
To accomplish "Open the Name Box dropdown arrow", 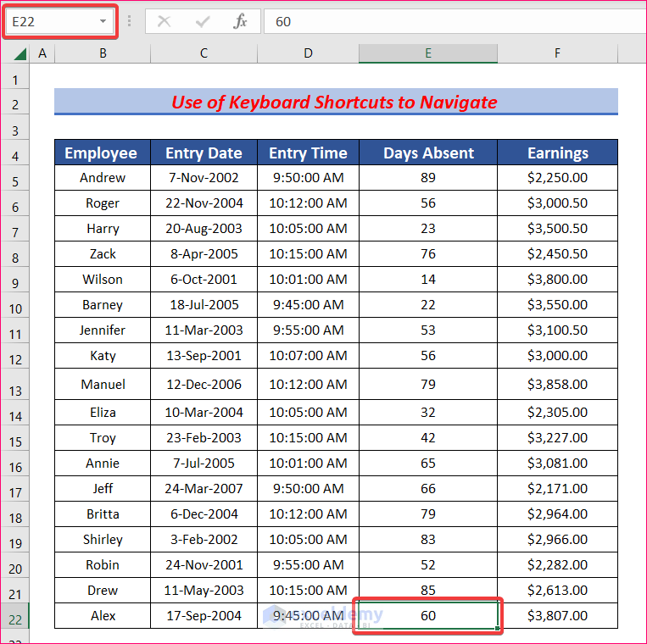I will click(103, 21).
